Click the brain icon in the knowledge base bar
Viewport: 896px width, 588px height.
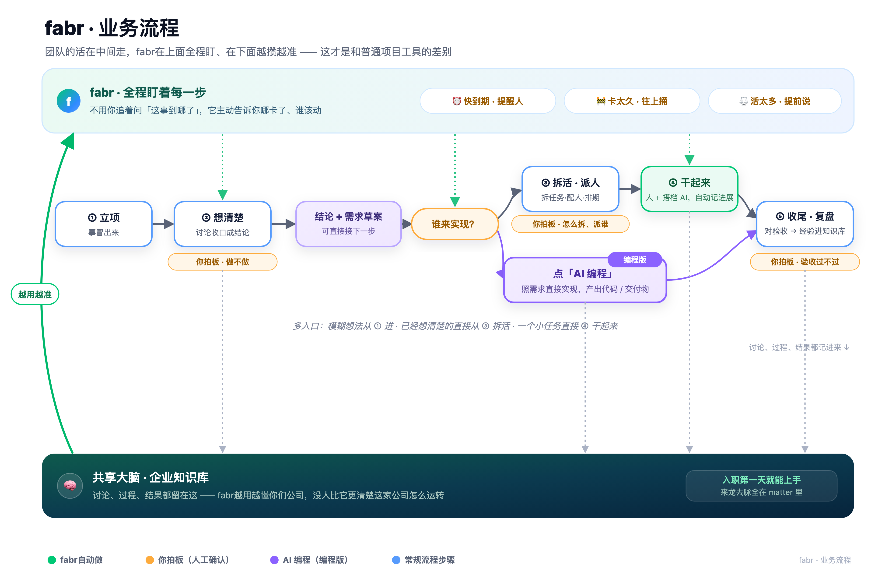point(70,486)
